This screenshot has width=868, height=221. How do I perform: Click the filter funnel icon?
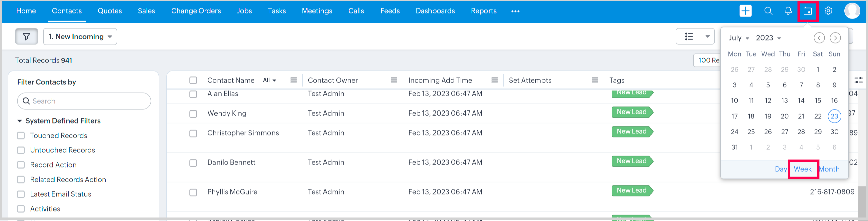coord(26,36)
